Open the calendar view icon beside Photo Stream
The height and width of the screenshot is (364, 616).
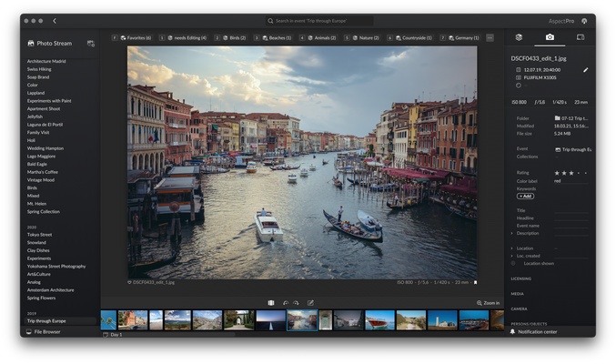(91, 43)
